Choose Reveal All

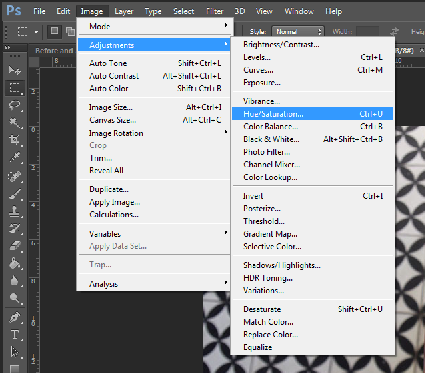[154, 170]
